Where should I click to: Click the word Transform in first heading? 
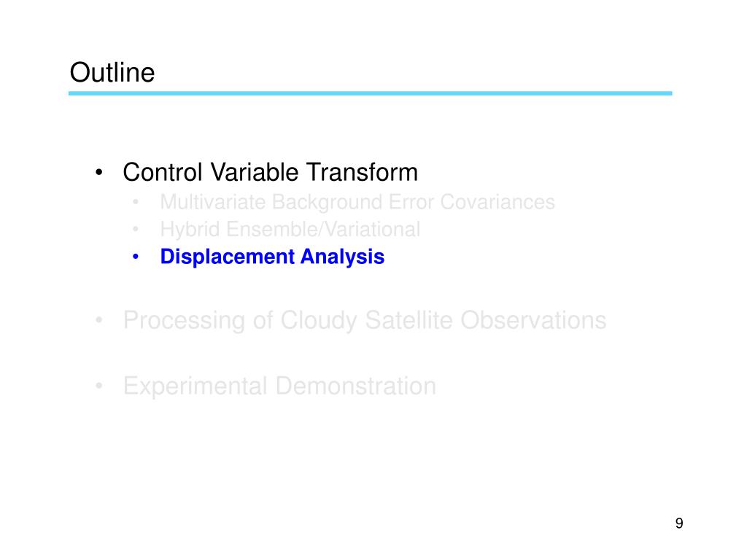pyautogui.click(x=362, y=172)
